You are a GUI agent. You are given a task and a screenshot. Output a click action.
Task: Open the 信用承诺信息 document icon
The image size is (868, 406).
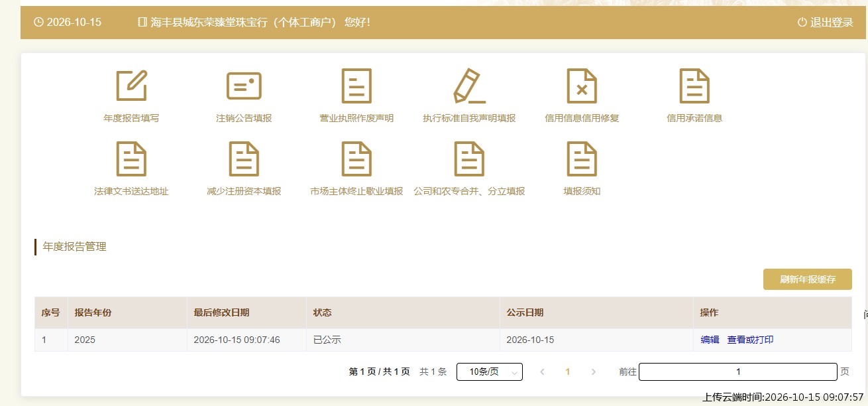point(694,86)
